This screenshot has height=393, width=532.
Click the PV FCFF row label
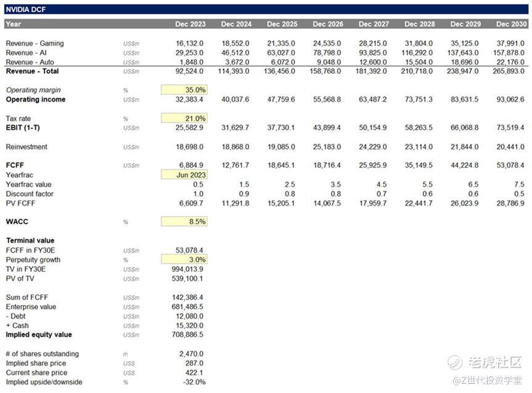[x=20, y=203]
